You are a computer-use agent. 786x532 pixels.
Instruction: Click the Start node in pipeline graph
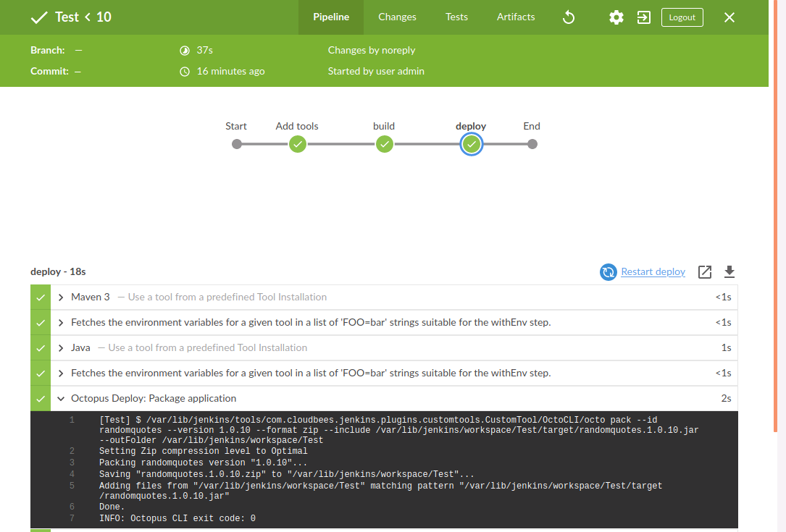pyautogui.click(x=236, y=144)
